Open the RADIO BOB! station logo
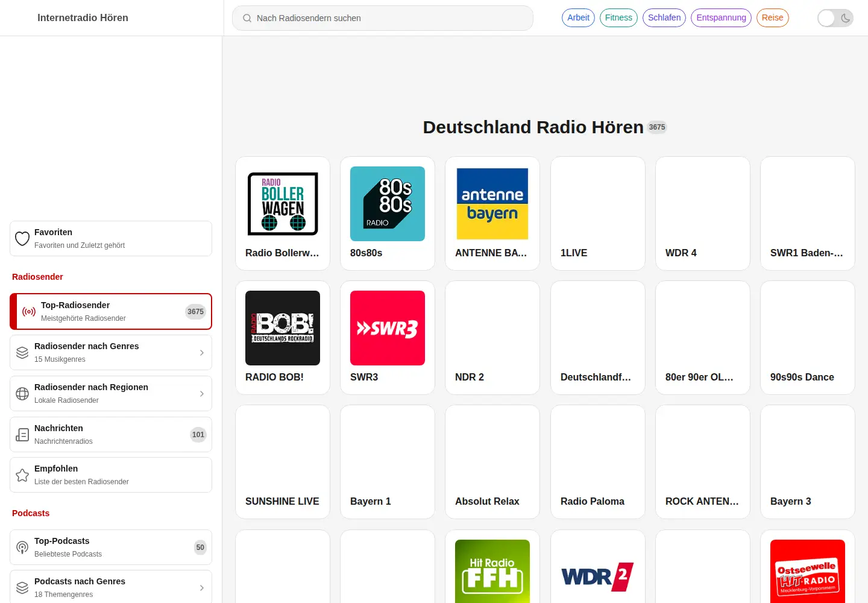 pyautogui.click(x=283, y=328)
